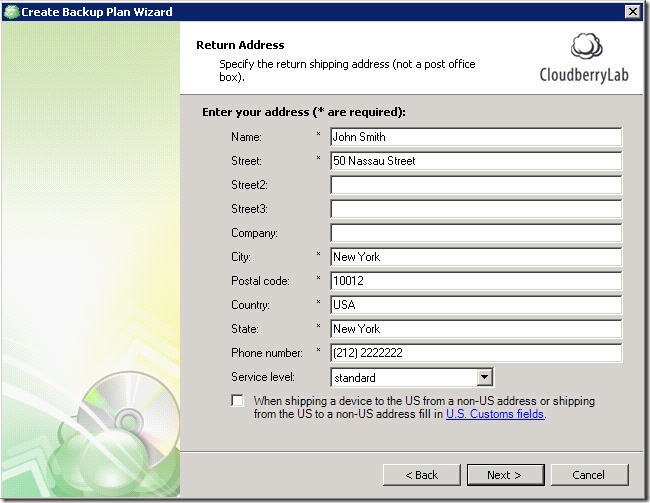Click the 'Street3:' label
Image resolution: width=650 pixels, height=503 pixels.
pyautogui.click(x=250, y=209)
